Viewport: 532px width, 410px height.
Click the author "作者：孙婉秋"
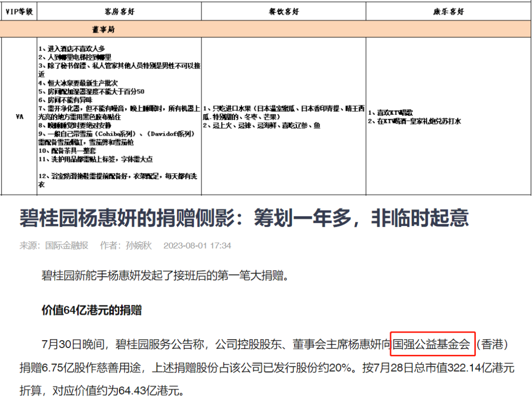(x=126, y=246)
